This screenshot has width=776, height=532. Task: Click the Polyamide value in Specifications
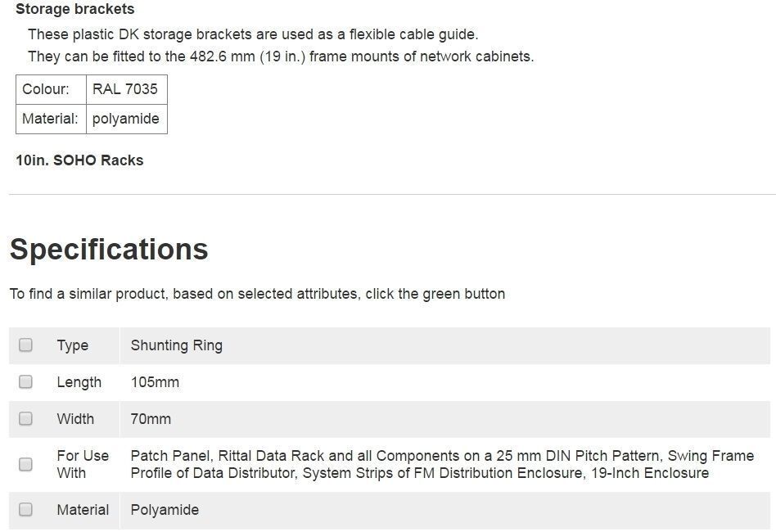coord(165,510)
